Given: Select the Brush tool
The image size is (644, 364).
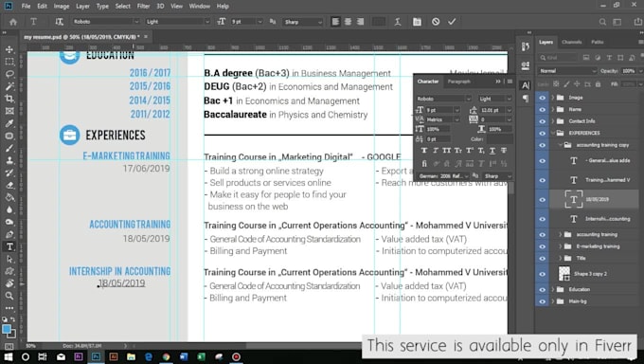Looking at the screenshot, I should point(9,148).
